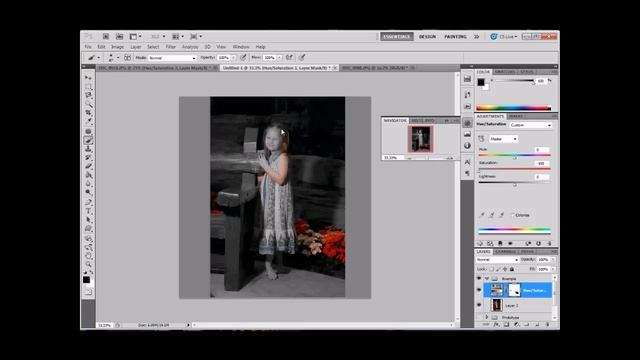The image size is (640, 360).
Task: Click the foreground color swatch in Color panel
Action: point(481,82)
